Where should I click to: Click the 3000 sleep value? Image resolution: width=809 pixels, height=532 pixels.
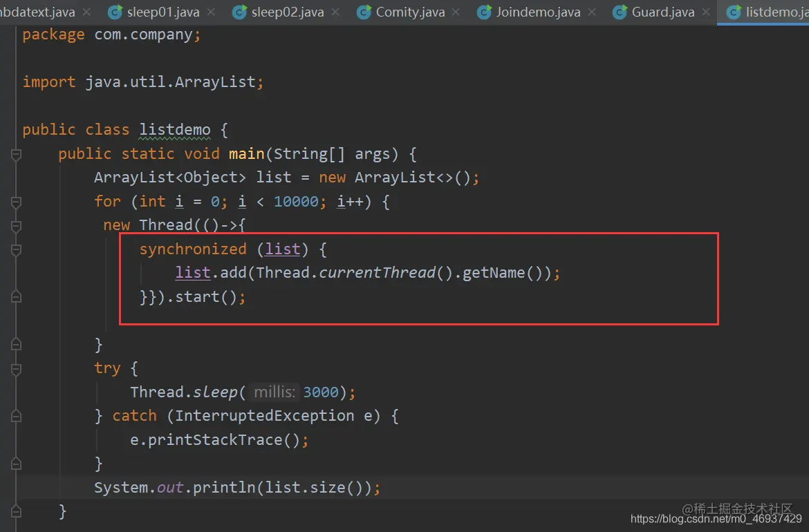pyautogui.click(x=321, y=392)
